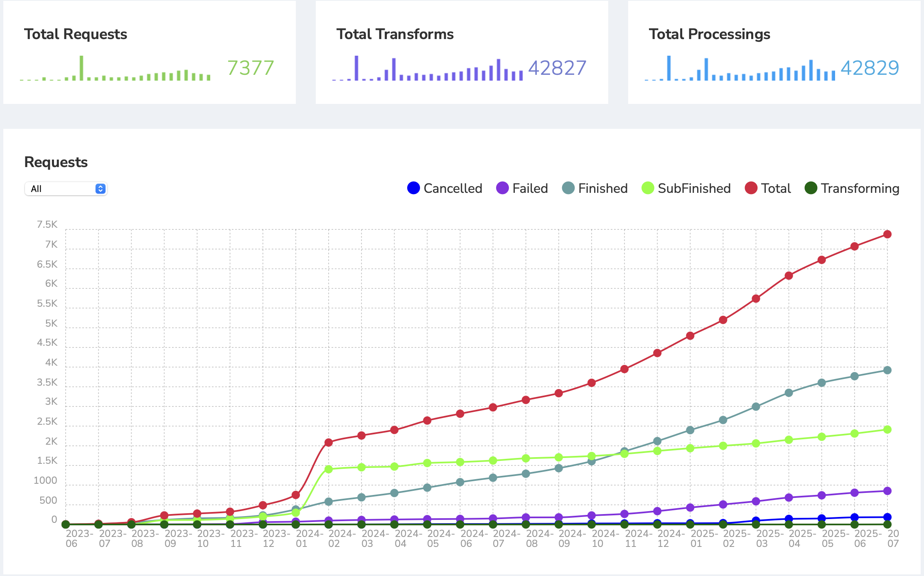
Task: Hide the SubFinished series in legend
Action: [x=648, y=188]
